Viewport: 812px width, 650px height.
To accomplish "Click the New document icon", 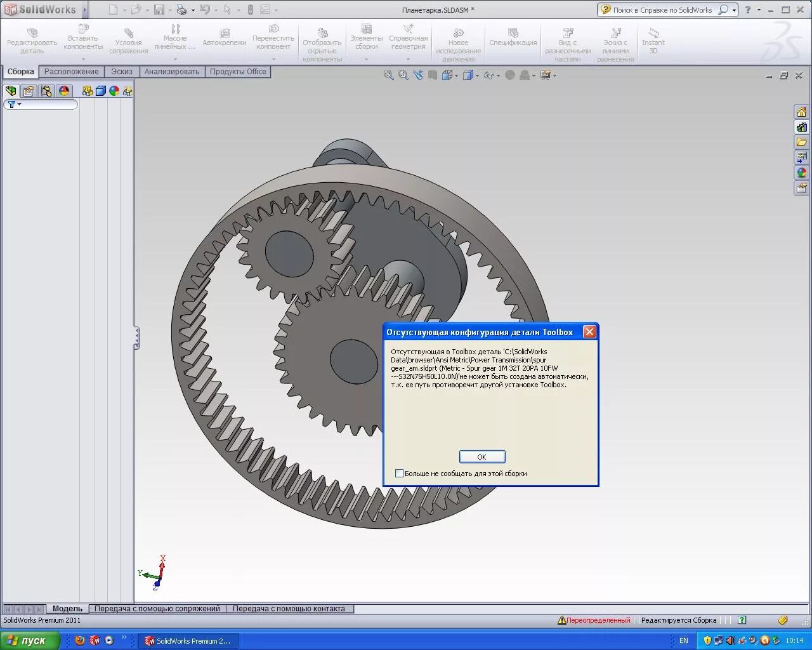I will tap(113, 10).
